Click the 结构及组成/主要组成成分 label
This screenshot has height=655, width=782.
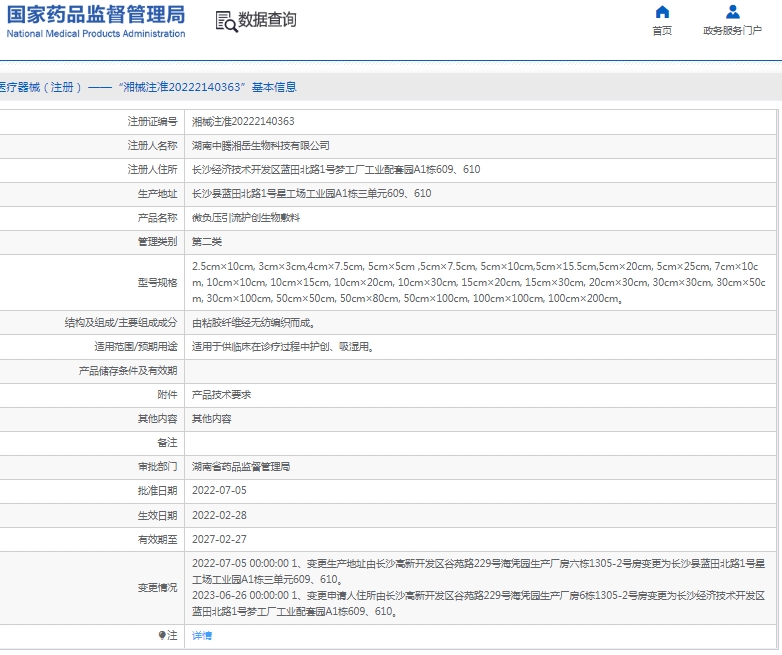click(121, 322)
